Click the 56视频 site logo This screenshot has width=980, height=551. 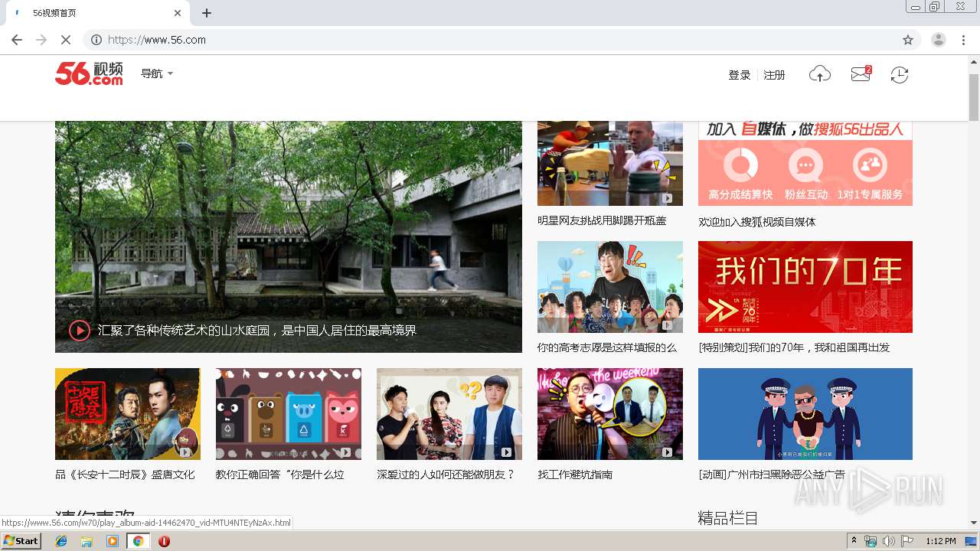click(89, 73)
